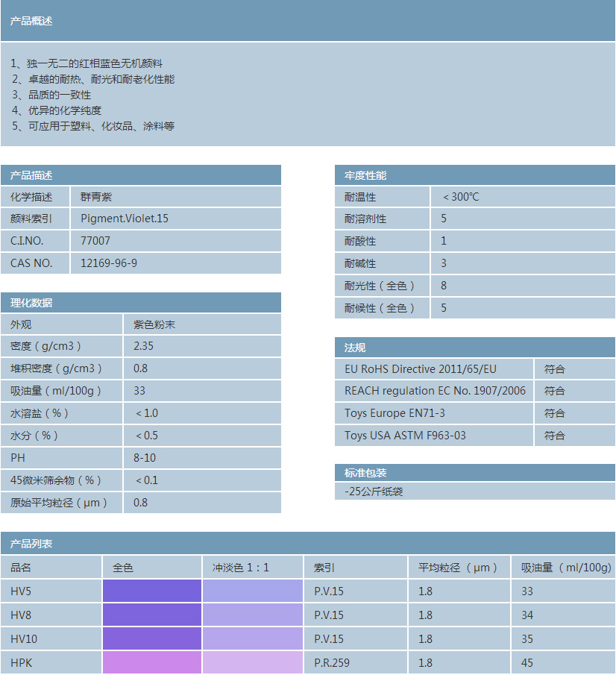This screenshot has width=616, height=675.
Task: Click the '耐候性（全色）' row value 5
Action: 444,308
